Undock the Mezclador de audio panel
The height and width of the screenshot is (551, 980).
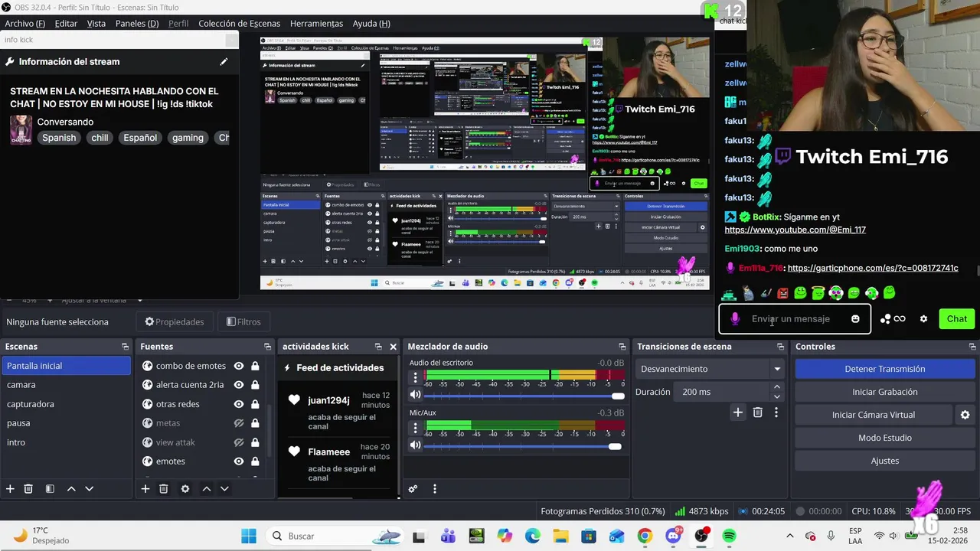(x=622, y=347)
